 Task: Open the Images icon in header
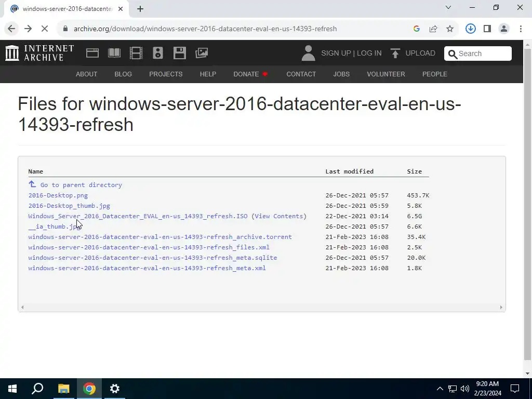pyautogui.click(x=202, y=53)
